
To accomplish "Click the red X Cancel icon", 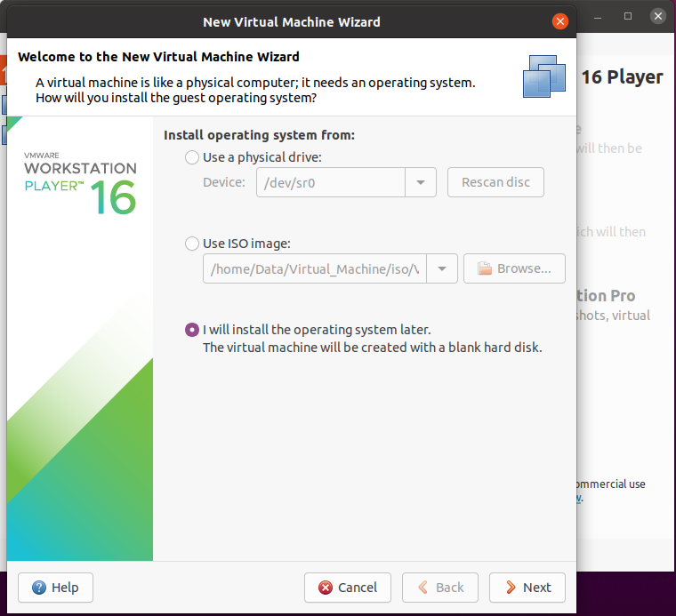I will pos(326,588).
